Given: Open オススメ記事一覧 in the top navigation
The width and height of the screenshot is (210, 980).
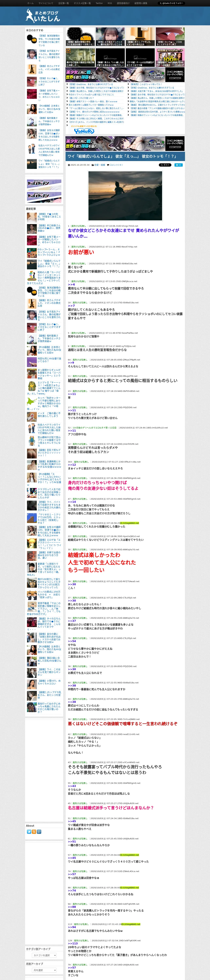Looking at the screenshot, I should [82, 3].
